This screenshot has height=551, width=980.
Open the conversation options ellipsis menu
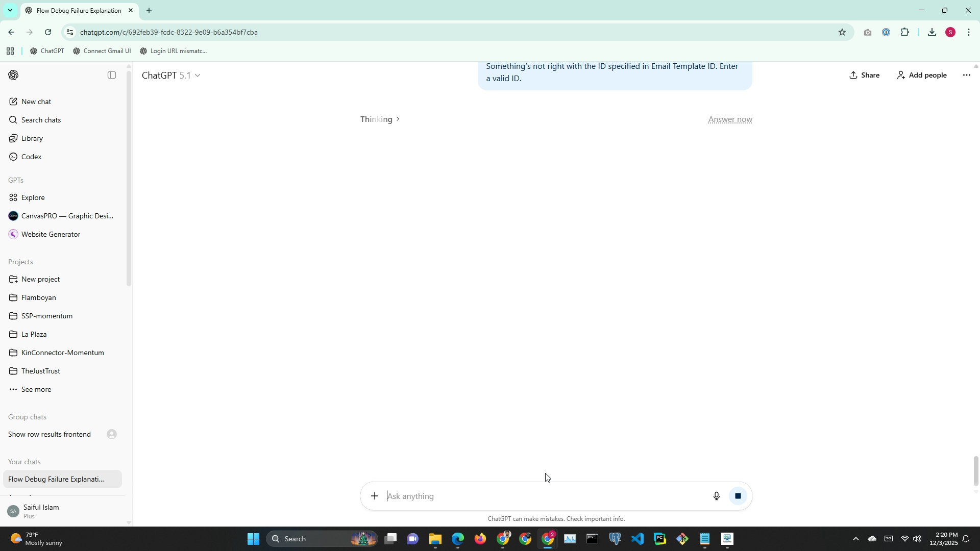coord(966,75)
